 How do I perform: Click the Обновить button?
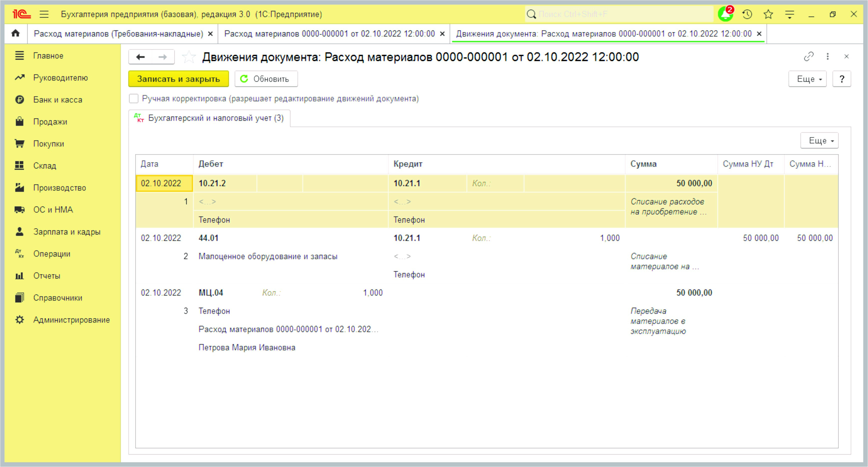pyautogui.click(x=266, y=79)
